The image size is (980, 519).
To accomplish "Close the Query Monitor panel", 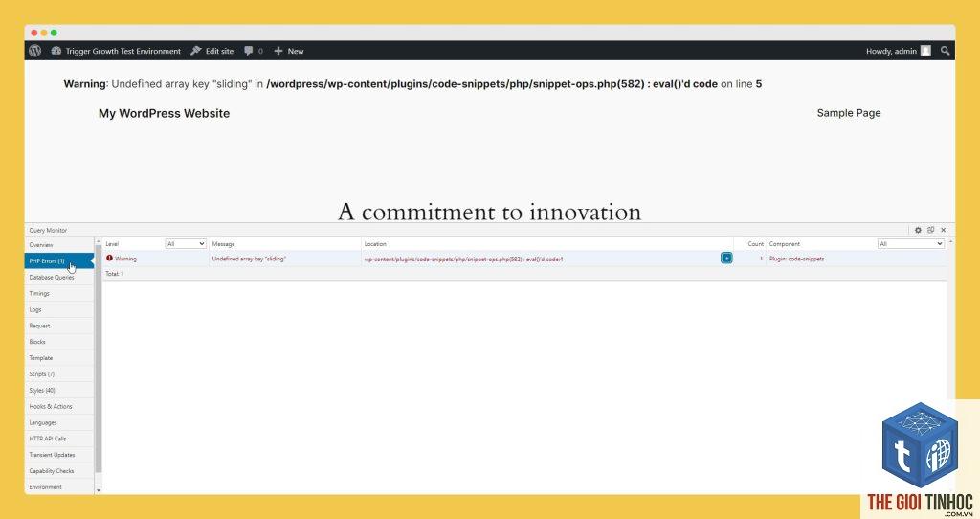I will pos(943,230).
